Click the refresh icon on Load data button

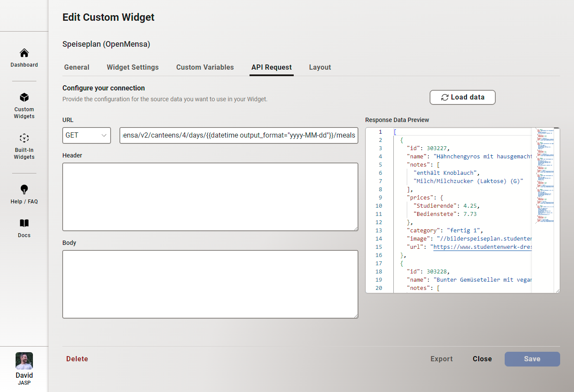[x=444, y=97]
